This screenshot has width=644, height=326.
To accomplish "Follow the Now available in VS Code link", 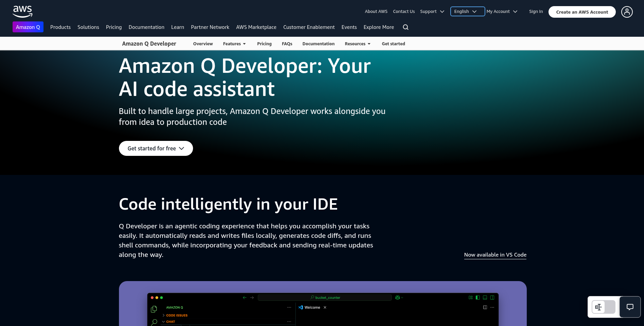I will point(495,255).
